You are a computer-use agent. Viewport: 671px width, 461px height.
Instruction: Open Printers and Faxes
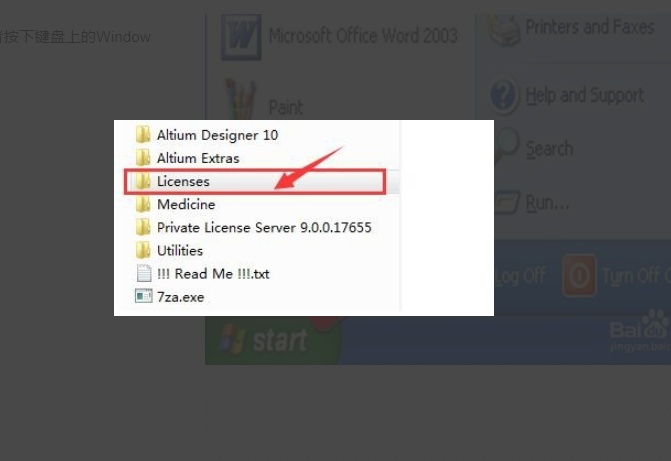(x=590, y=27)
